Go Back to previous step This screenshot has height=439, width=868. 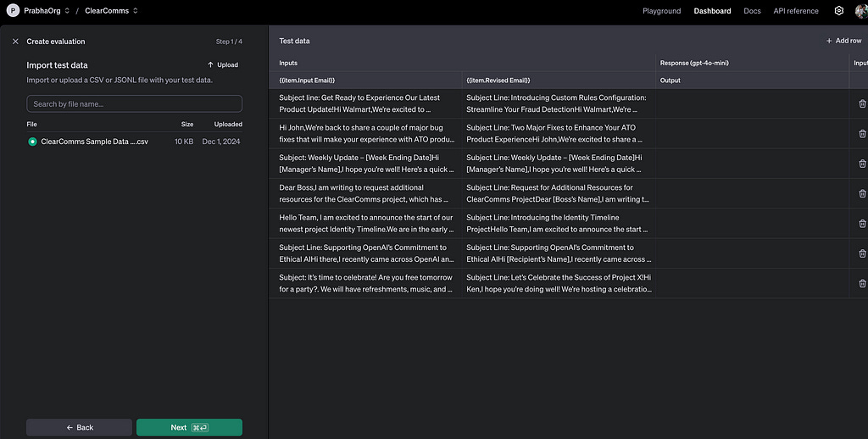[x=79, y=427]
